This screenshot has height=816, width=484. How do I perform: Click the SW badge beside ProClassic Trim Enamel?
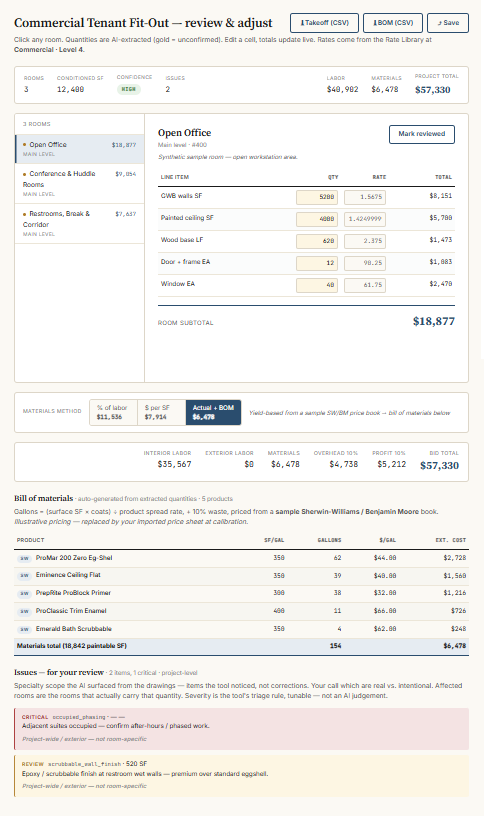(24, 611)
